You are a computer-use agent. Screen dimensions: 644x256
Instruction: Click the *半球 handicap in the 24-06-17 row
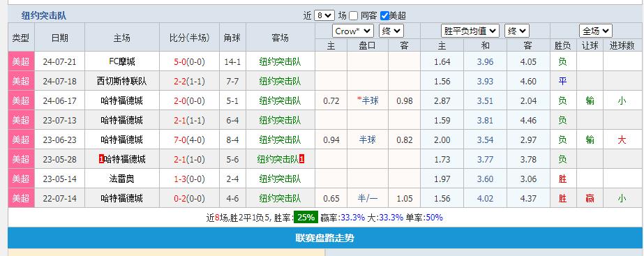[368, 100]
